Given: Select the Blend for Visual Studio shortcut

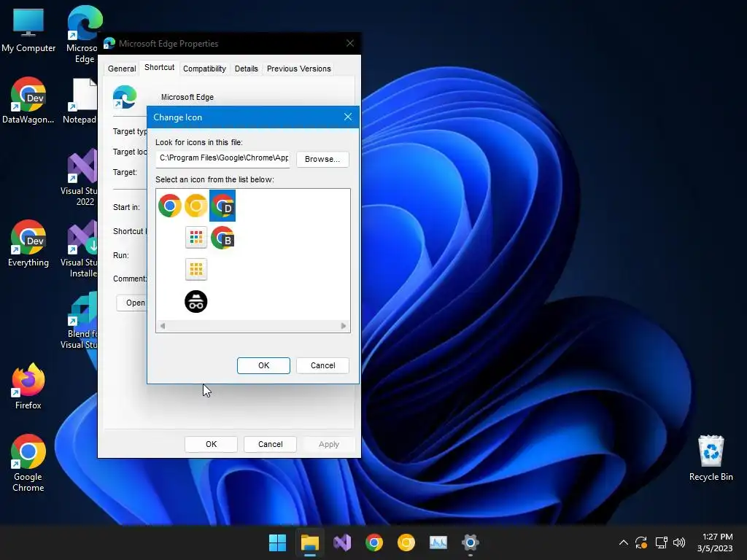Looking at the screenshot, I should [80, 320].
